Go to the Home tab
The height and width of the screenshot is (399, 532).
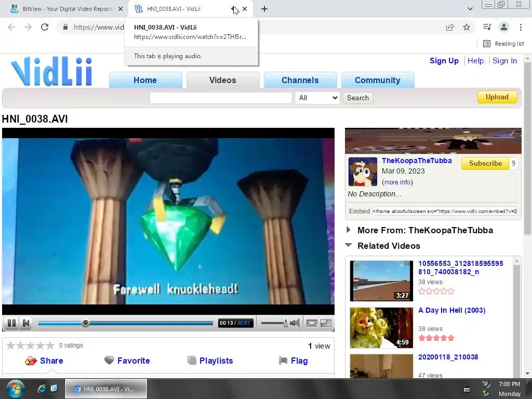coord(145,80)
